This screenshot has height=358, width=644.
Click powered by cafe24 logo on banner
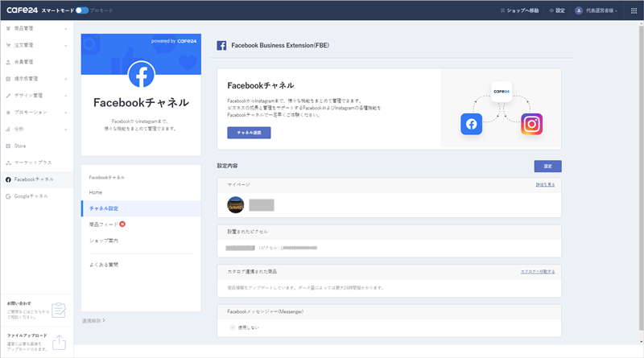174,41
